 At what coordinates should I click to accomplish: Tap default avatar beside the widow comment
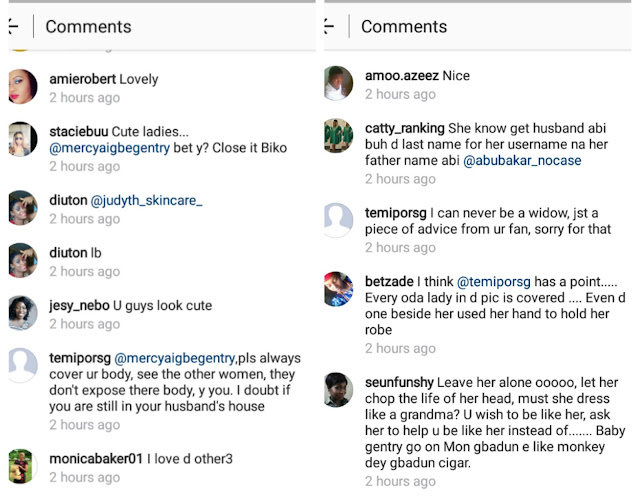[339, 220]
